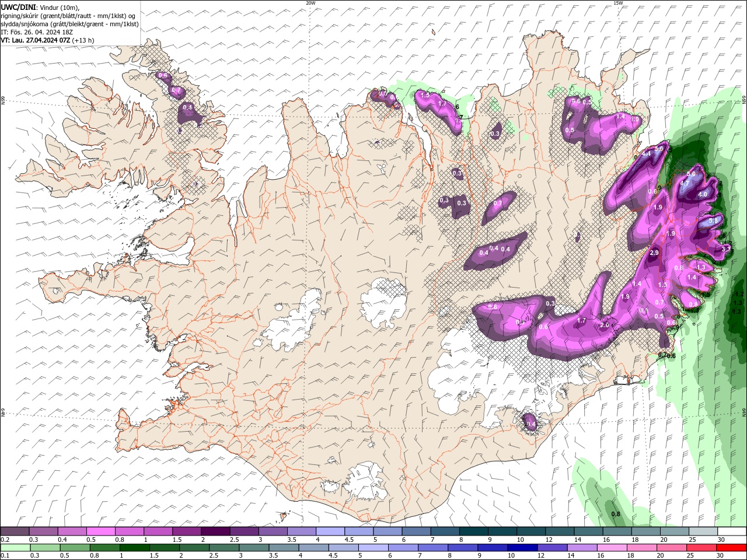This screenshot has height=560, width=747.
Task: Click the UWC/DINI model title text
Action: tap(18, 6)
